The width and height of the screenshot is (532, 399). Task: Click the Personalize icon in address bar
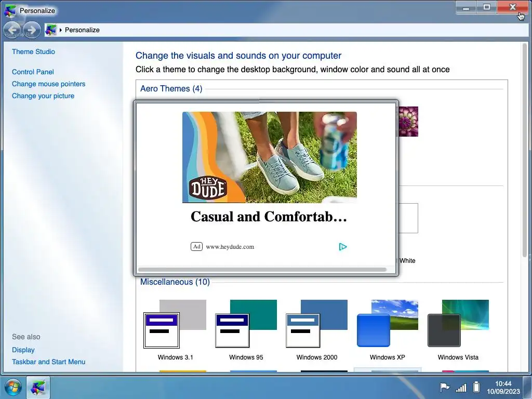tap(51, 30)
